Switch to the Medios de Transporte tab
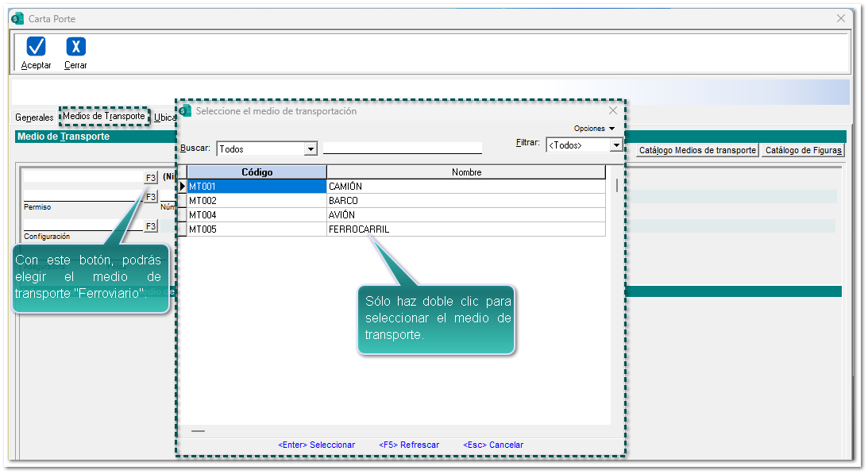Screen dimensions: 868x474 pyautogui.click(x=104, y=117)
